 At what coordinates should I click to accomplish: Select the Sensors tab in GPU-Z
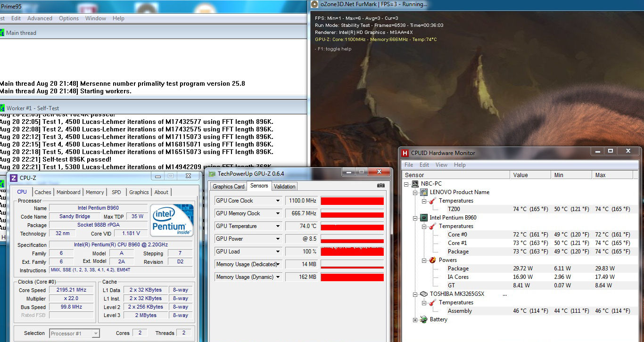(259, 186)
